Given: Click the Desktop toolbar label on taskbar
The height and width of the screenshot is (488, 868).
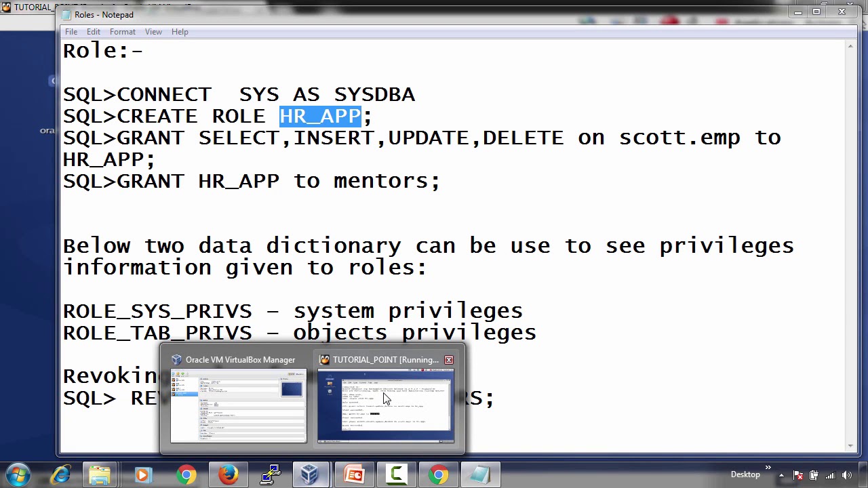Looking at the screenshot, I should click(x=745, y=474).
